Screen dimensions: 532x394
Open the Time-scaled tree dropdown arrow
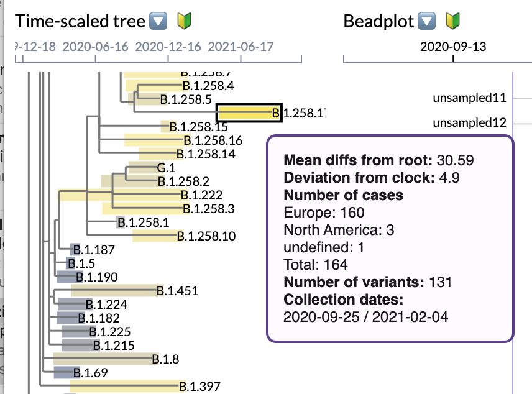(x=158, y=21)
